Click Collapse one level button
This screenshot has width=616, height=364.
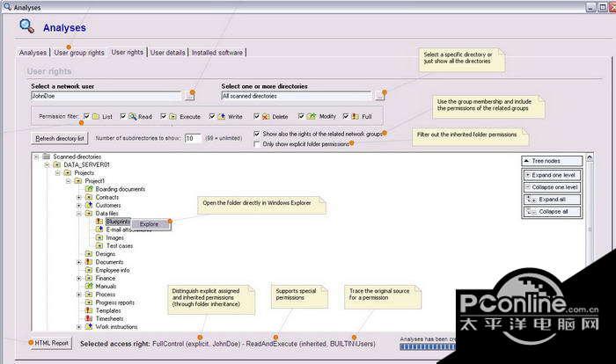pos(552,187)
